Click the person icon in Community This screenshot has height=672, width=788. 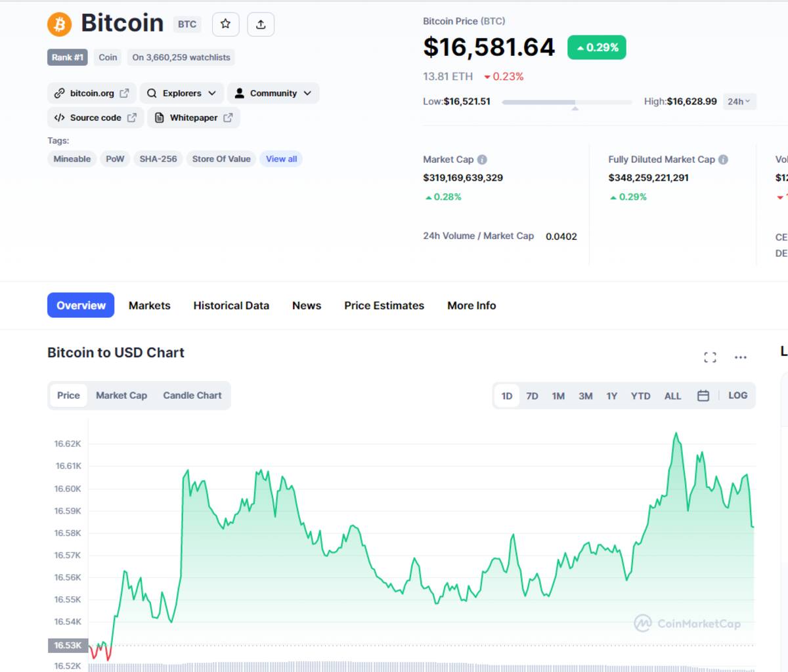click(x=240, y=93)
